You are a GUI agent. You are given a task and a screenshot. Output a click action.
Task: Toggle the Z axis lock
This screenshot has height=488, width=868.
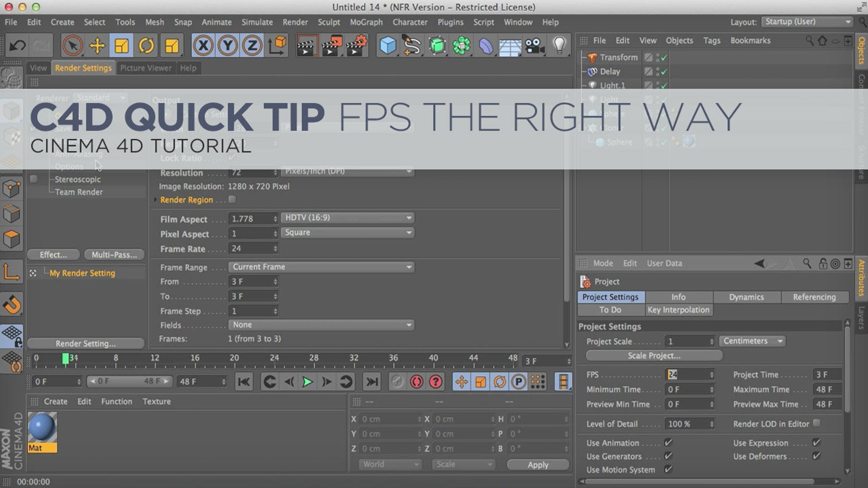(x=252, y=46)
